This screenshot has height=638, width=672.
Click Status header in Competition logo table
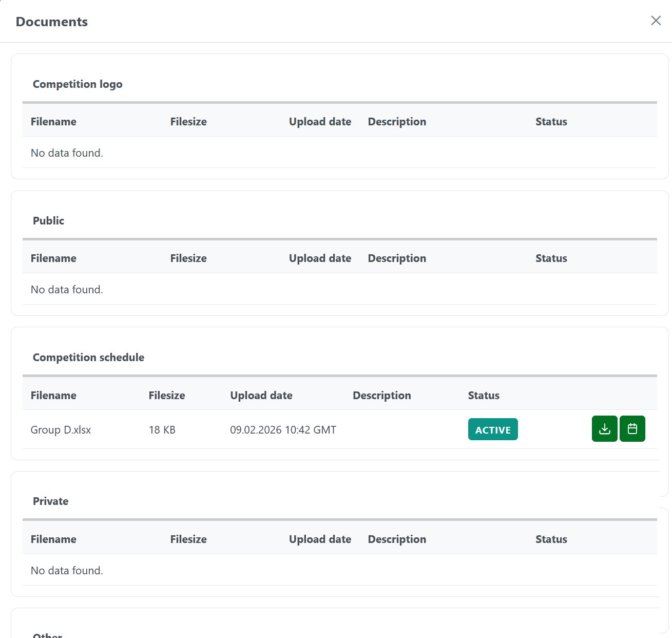(x=551, y=122)
